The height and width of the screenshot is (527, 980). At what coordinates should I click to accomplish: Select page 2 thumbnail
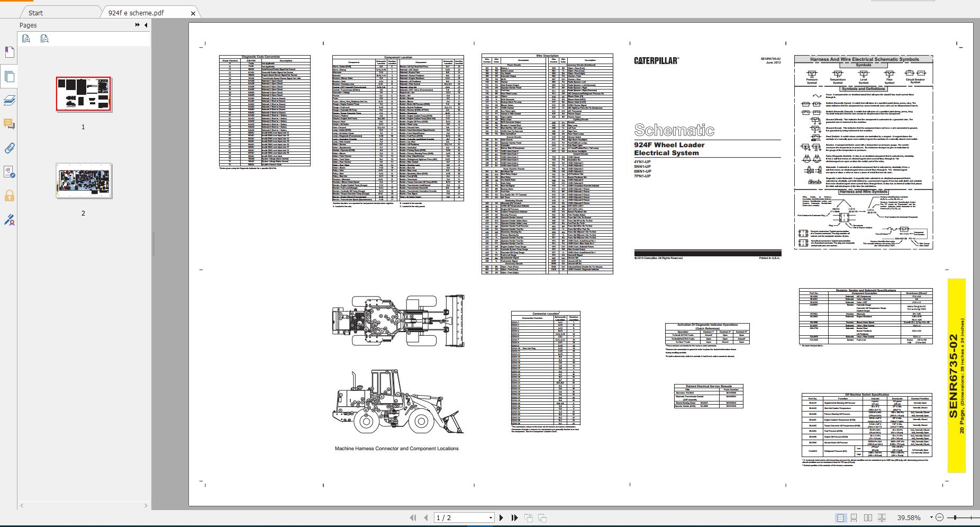[84, 181]
